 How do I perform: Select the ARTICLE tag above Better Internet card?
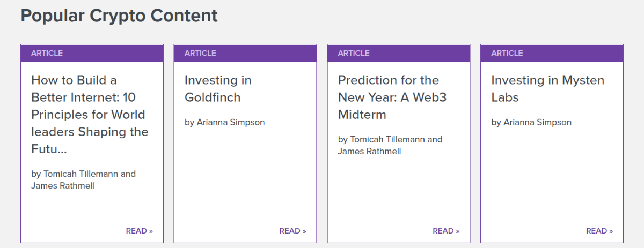(x=47, y=53)
